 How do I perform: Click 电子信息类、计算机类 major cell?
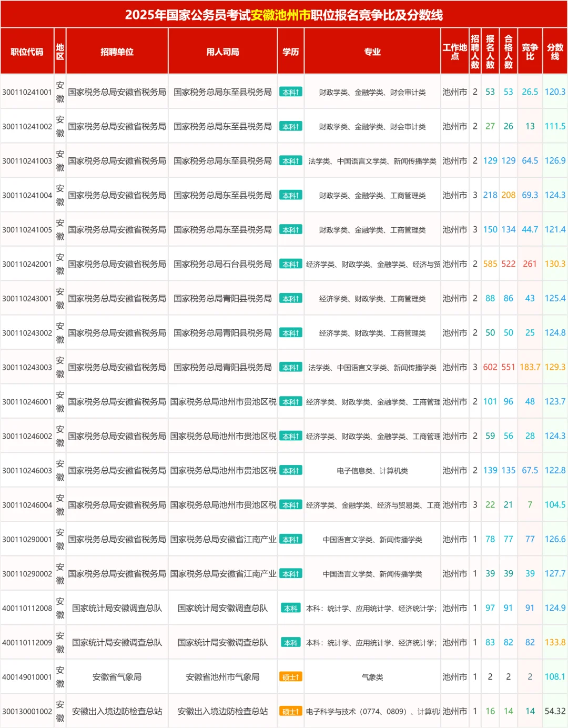click(x=372, y=470)
